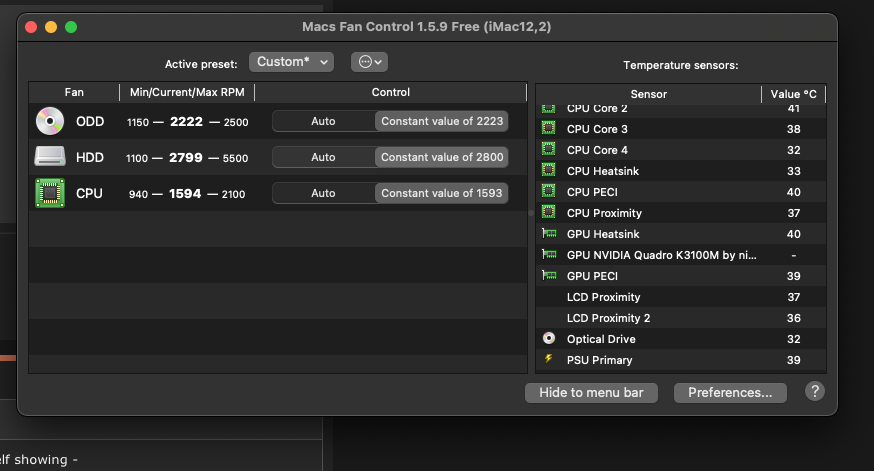Select the GPU Heatsink sensor row
The width and height of the screenshot is (874, 471).
pos(681,234)
